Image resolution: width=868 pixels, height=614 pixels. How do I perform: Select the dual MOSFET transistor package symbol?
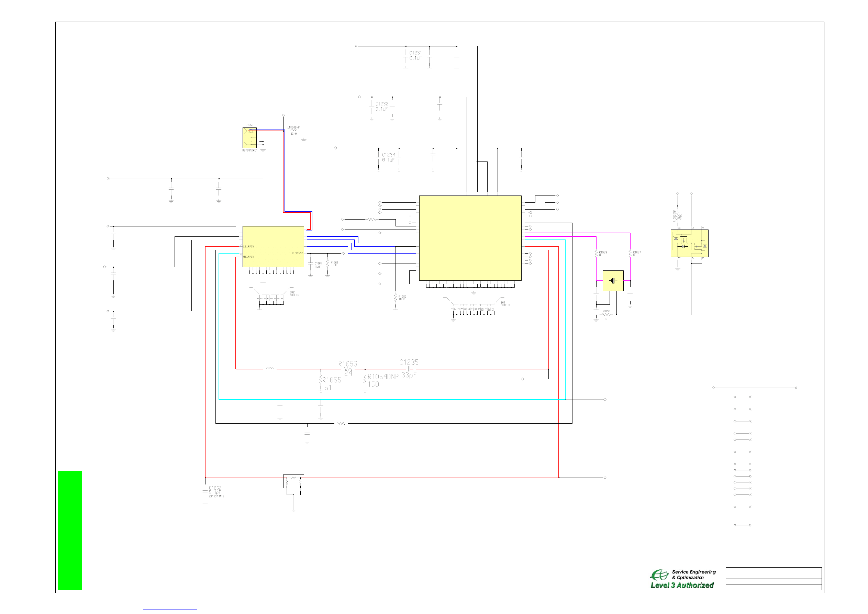pos(690,243)
